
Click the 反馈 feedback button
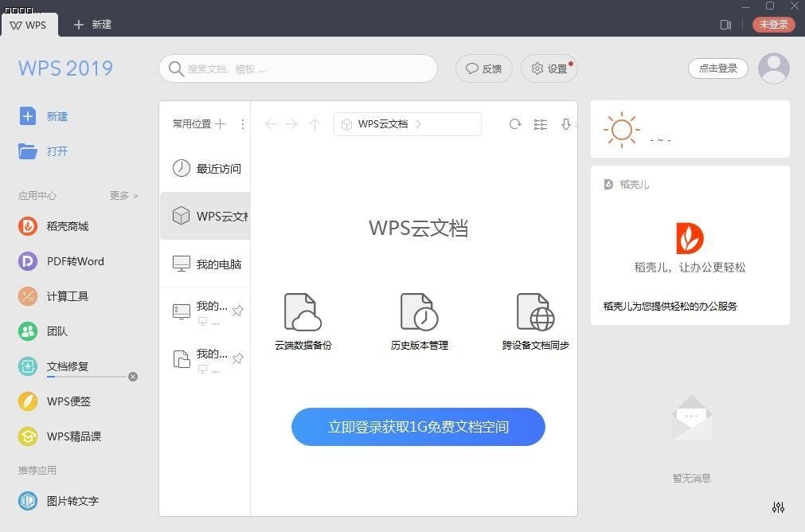point(483,68)
